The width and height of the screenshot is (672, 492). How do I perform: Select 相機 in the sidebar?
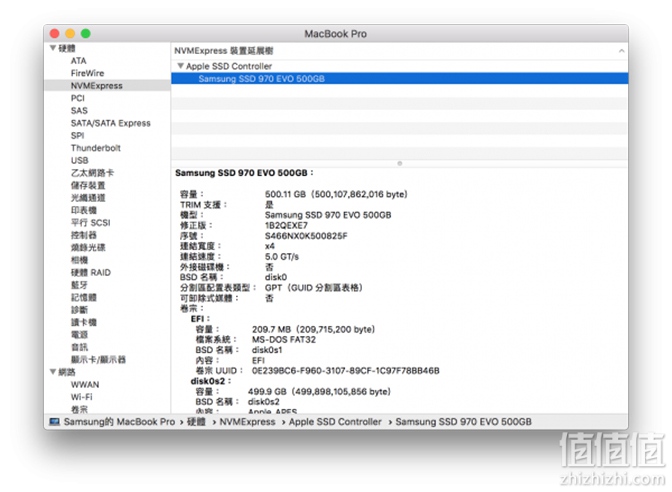pos(79,260)
